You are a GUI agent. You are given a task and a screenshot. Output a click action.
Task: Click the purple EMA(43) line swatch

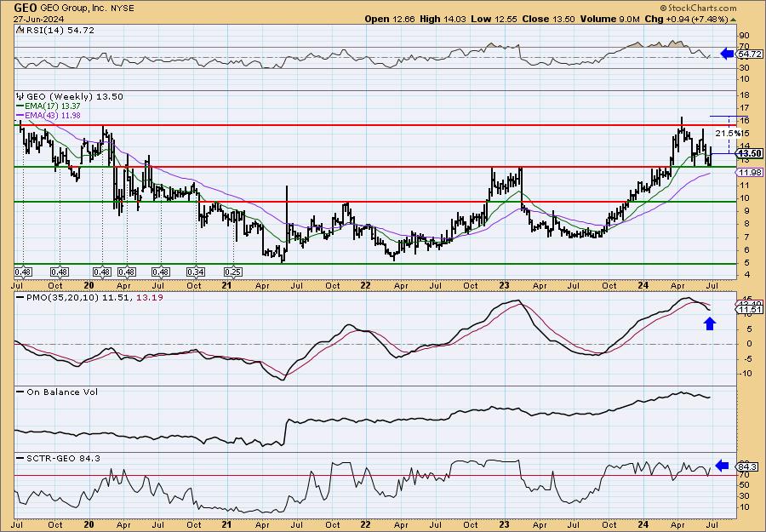pyautogui.click(x=20, y=116)
